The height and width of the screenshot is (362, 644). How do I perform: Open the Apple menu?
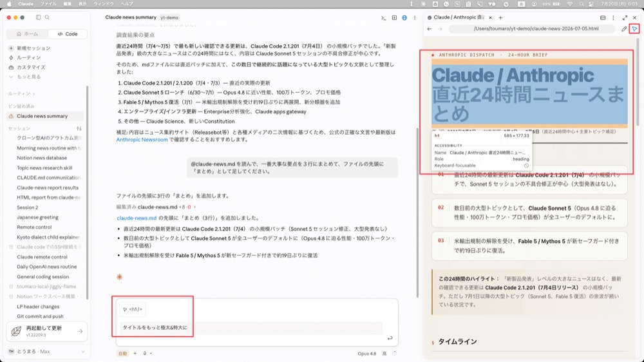click(9, 4)
